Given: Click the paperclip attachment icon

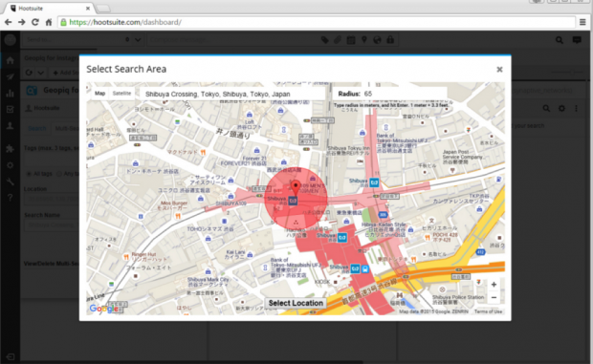Looking at the screenshot, I should point(338,39).
